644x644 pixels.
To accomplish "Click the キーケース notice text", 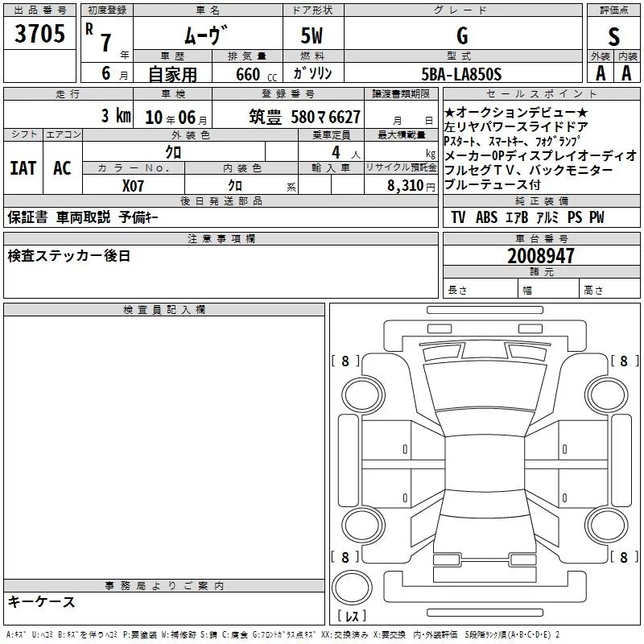I will (x=42, y=602).
